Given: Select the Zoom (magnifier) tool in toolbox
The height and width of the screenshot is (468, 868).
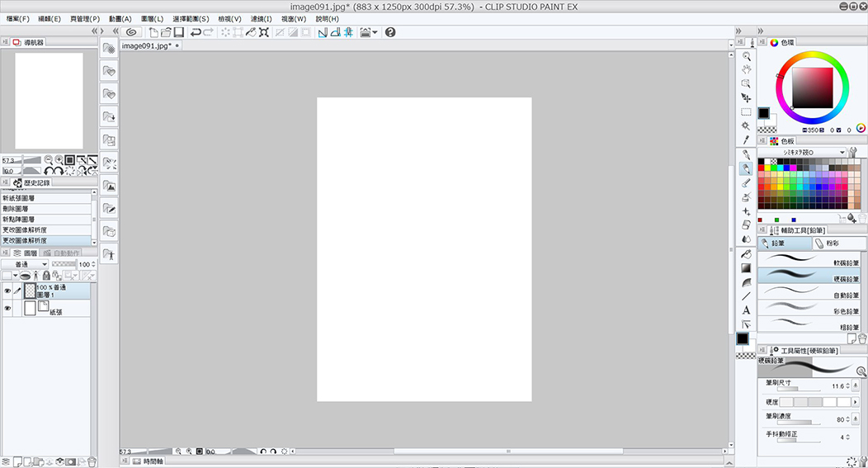Looking at the screenshot, I should pos(746,56).
